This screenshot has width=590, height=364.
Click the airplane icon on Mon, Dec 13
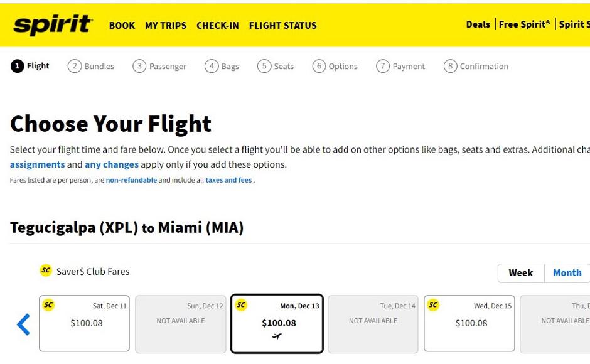coord(277,336)
